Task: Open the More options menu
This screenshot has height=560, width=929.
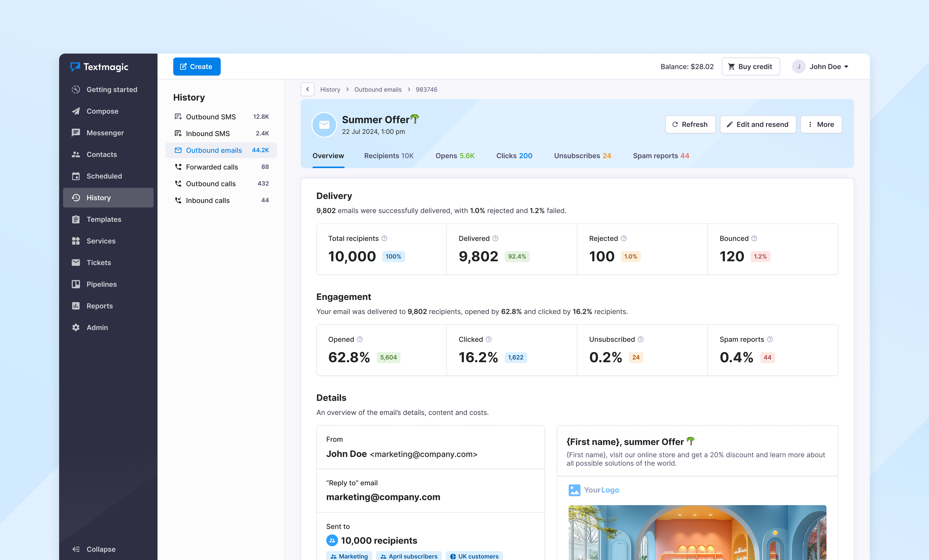Action: (x=821, y=124)
